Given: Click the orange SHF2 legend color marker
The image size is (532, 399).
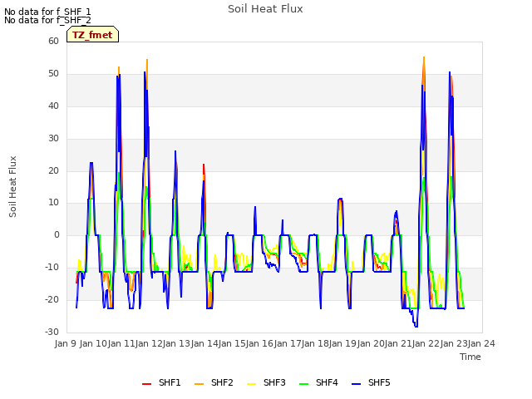Looking at the screenshot, I should pos(199,384).
